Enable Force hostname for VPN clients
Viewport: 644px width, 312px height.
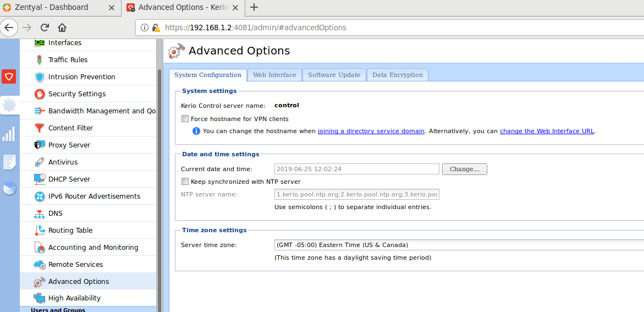[185, 119]
